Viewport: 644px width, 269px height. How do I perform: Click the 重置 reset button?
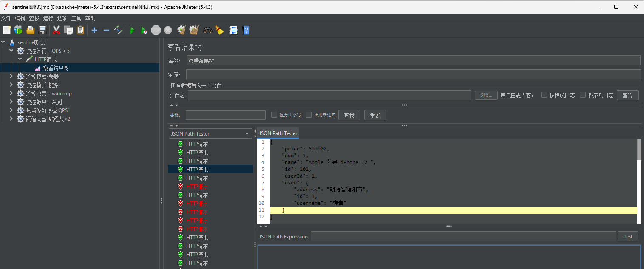click(x=375, y=115)
